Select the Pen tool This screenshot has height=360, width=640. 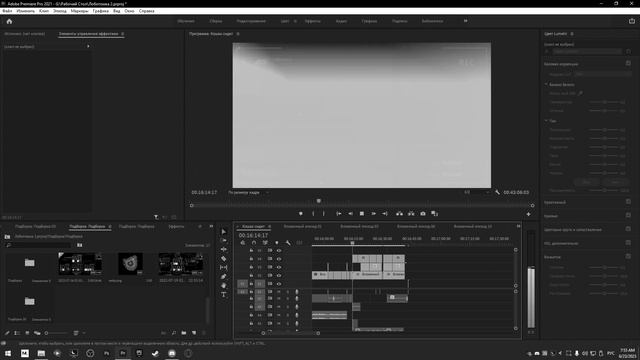tap(224, 276)
